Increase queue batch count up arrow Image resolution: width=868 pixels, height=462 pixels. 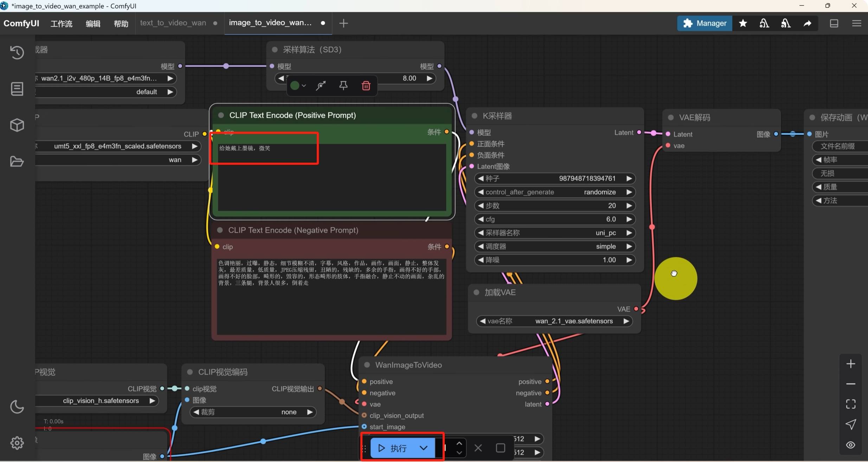pyautogui.click(x=459, y=443)
